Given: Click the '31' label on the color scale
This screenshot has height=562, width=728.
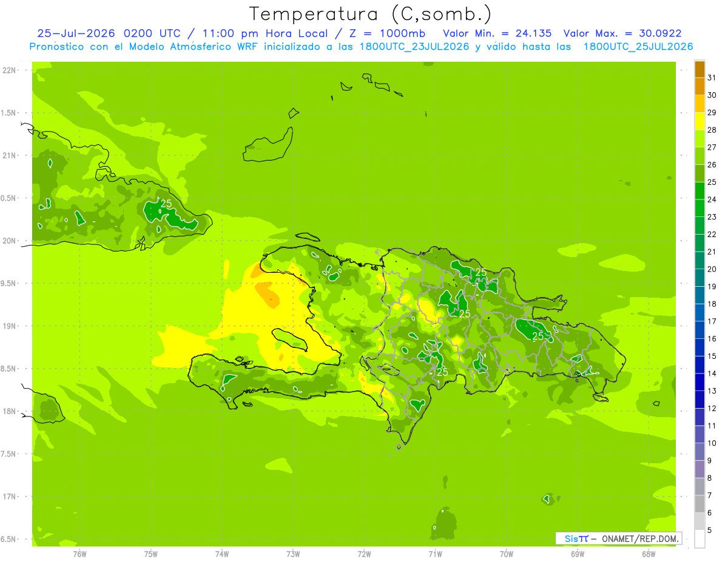Looking at the screenshot, I should pyautogui.click(x=712, y=77).
